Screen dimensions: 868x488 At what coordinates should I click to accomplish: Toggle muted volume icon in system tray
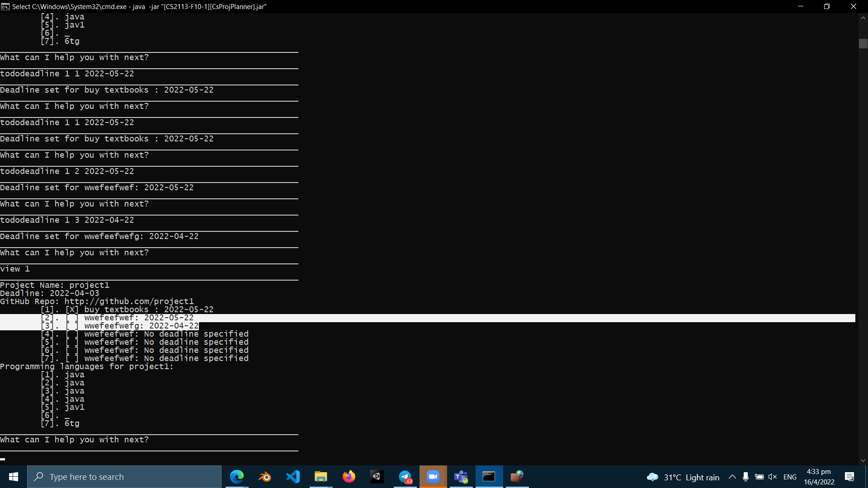click(x=772, y=477)
